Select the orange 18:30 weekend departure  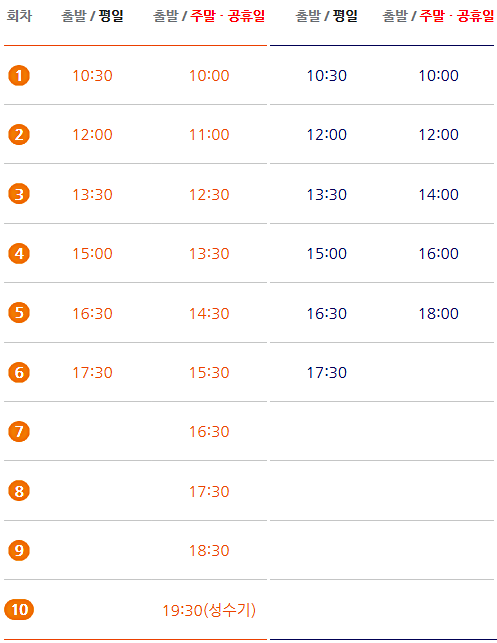209,550
